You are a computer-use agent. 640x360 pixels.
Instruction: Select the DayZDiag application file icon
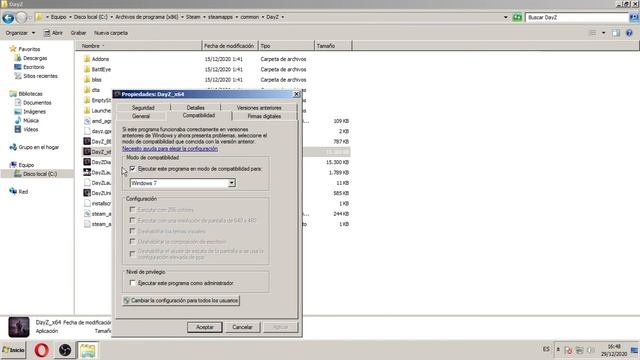click(x=87, y=162)
